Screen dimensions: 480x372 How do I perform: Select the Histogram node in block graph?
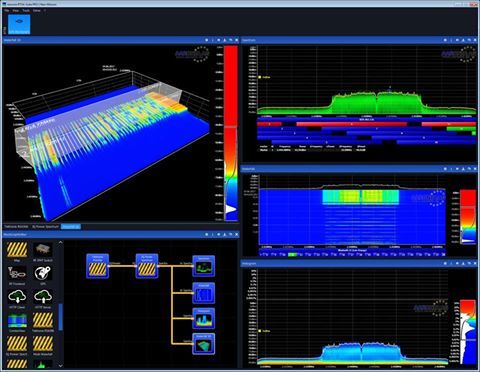tap(204, 318)
